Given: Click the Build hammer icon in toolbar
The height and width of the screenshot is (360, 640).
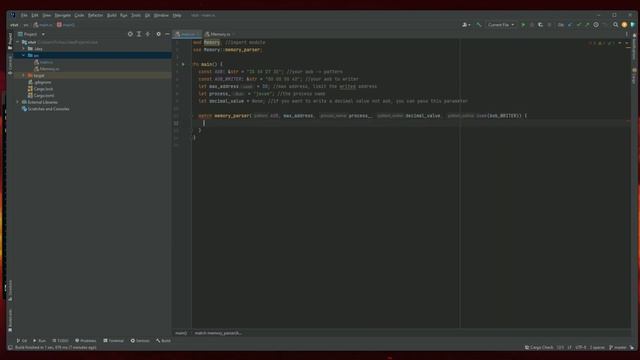Looking at the screenshot, I should coord(478,25).
